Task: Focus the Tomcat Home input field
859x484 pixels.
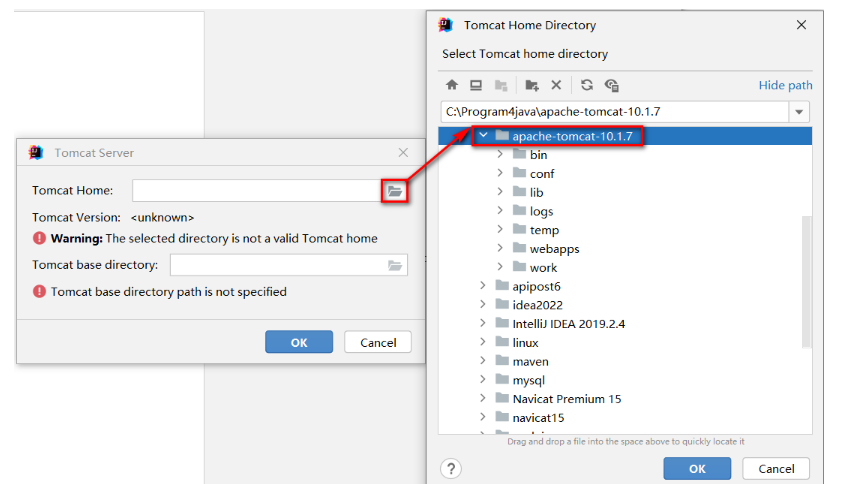Action: tap(256, 191)
